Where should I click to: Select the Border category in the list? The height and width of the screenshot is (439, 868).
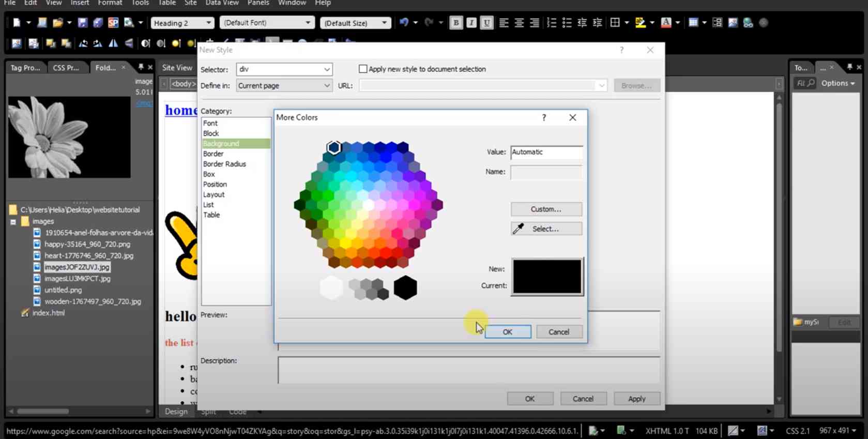(x=214, y=154)
